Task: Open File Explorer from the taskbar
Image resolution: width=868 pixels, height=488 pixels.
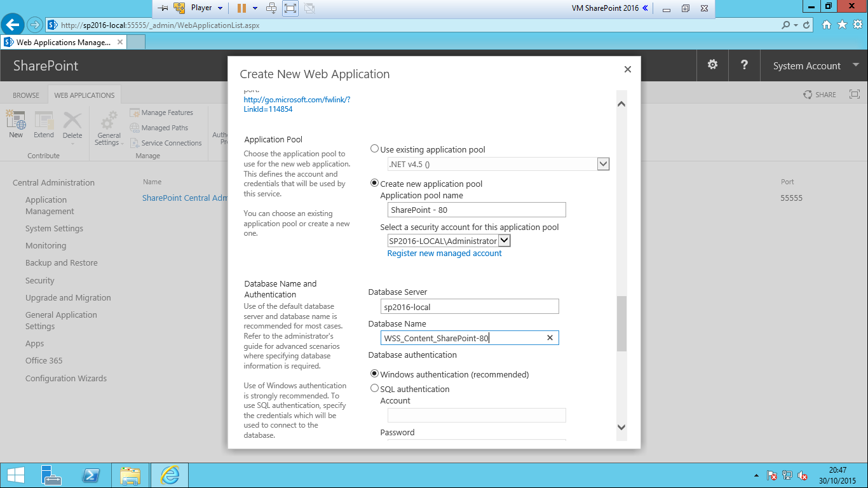Action: pos(130,475)
